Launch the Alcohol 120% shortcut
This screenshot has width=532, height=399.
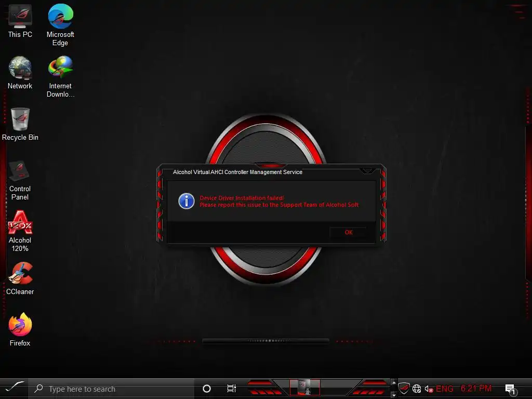[20, 231]
